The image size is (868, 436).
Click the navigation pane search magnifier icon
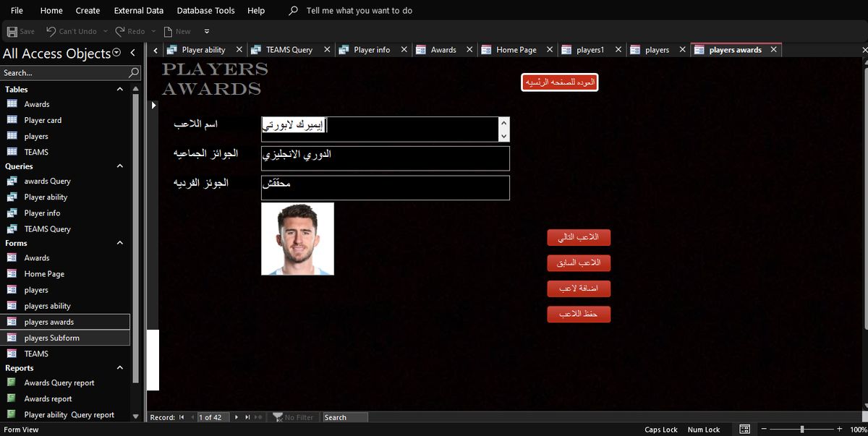[133, 72]
